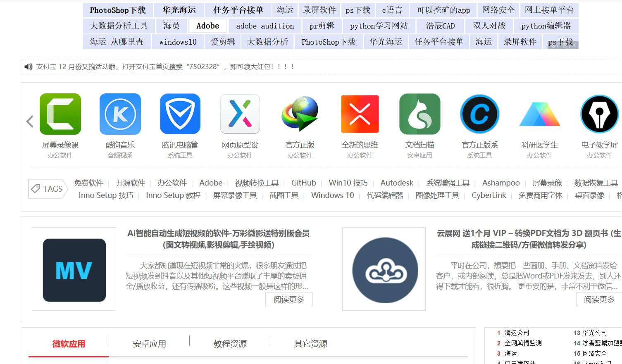Click the 免费软件 tag
Screen dimensions: 622x364
coord(88,183)
